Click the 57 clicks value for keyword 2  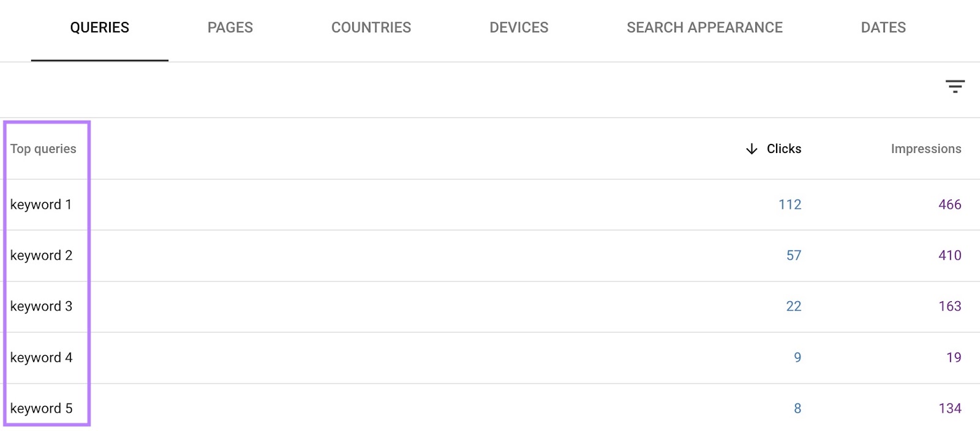point(793,255)
